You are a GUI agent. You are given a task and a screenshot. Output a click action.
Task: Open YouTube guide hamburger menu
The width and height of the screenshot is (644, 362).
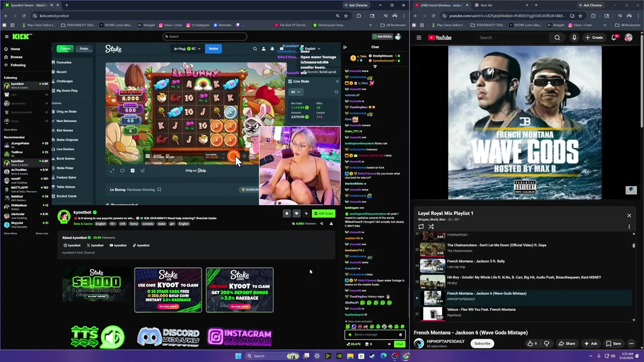pyautogui.click(x=419, y=38)
